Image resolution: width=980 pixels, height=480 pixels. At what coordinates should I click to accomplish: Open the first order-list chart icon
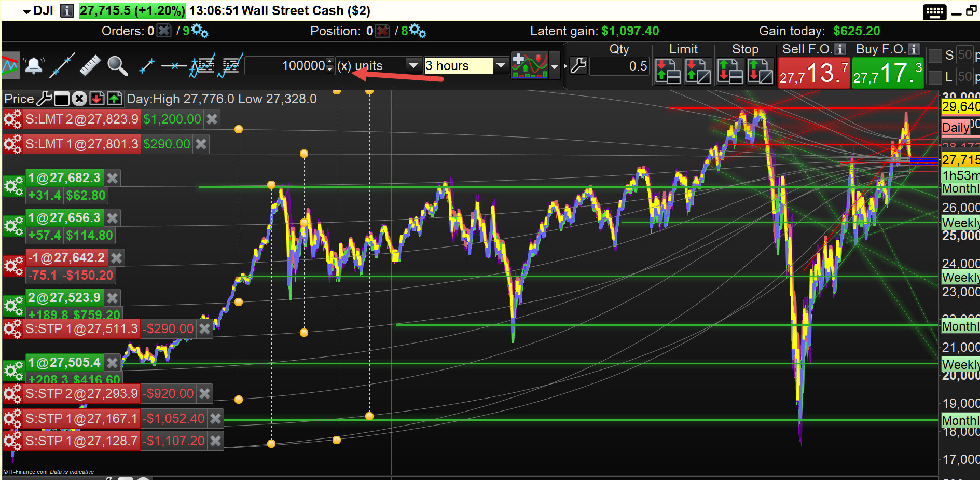[202, 66]
